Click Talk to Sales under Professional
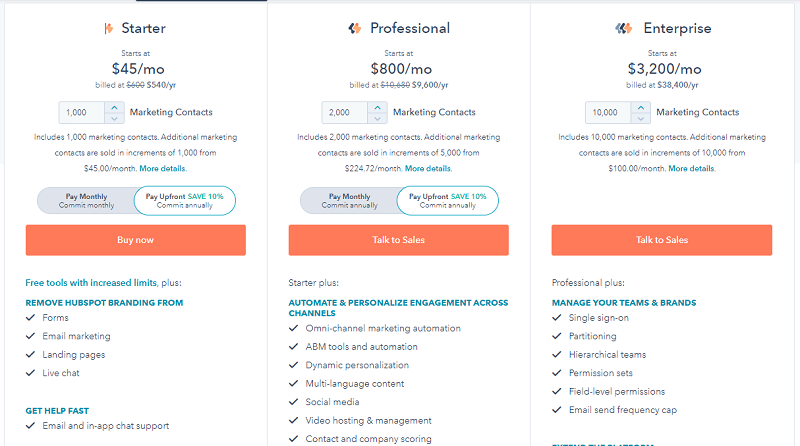The width and height of the screenshot is (800, 446). pos(398,240)
